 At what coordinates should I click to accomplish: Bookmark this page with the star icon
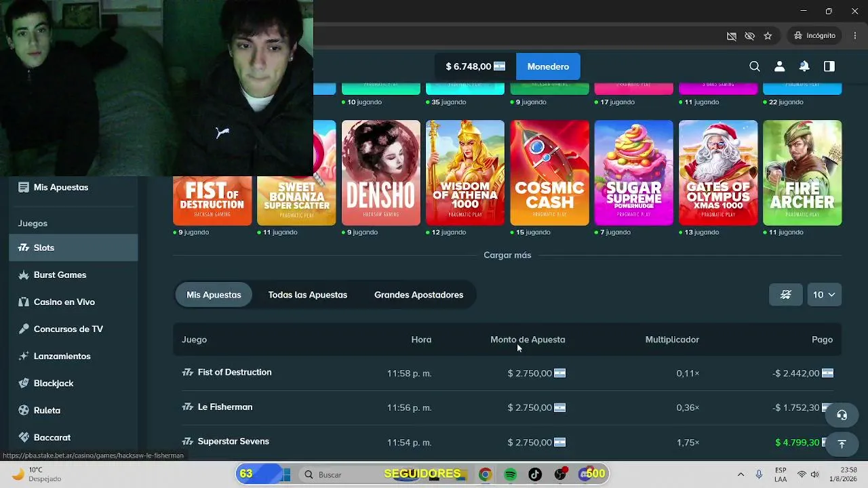coord(768,36)
